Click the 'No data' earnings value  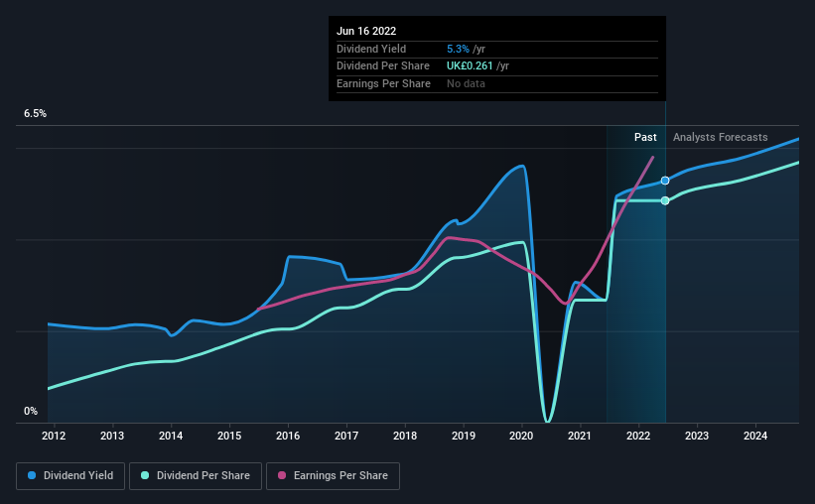pyautogui.click(x=466, y=83)
